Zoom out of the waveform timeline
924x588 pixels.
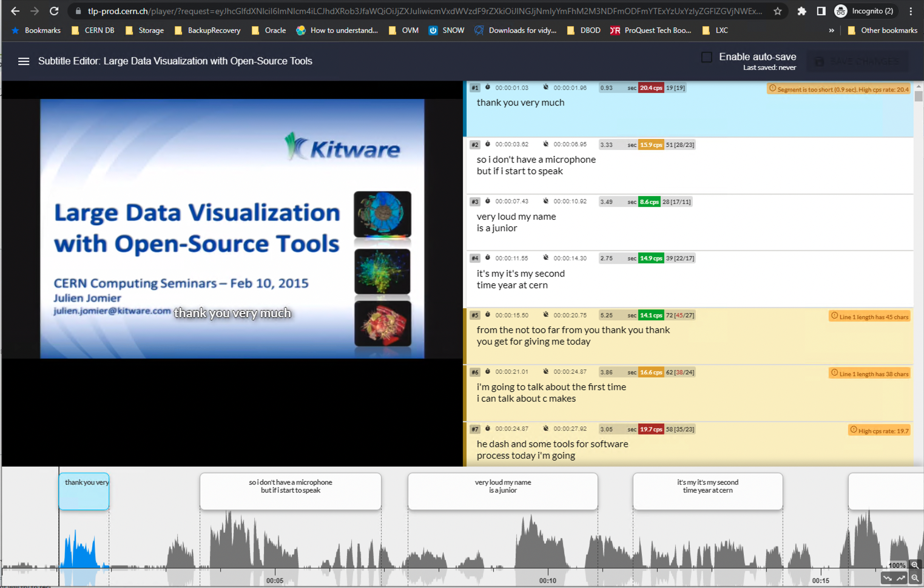[915, 578]
